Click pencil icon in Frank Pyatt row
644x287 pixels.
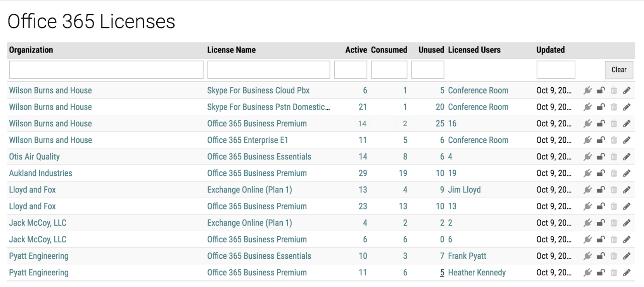(627, 256)
